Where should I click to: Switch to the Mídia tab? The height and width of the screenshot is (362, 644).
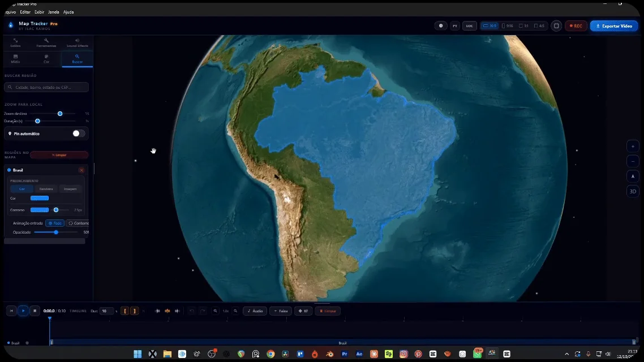16,59
